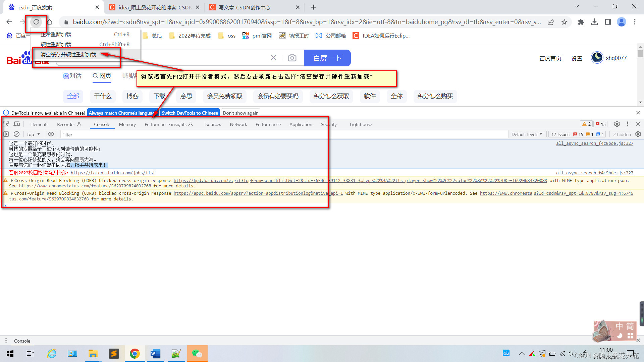Open the DevTools settings gear
Viewport: 644px width, 362px height.
pyautogui.click(x=617, y=124)
